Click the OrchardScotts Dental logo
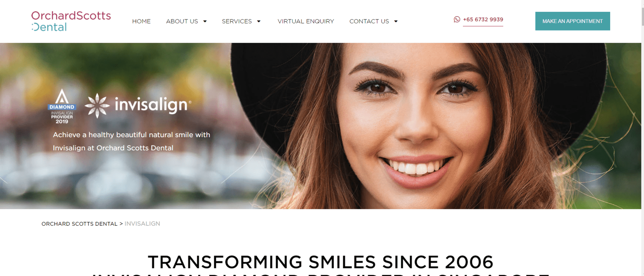Viewport: 644px width, 276px height. [x=71, y=21]
